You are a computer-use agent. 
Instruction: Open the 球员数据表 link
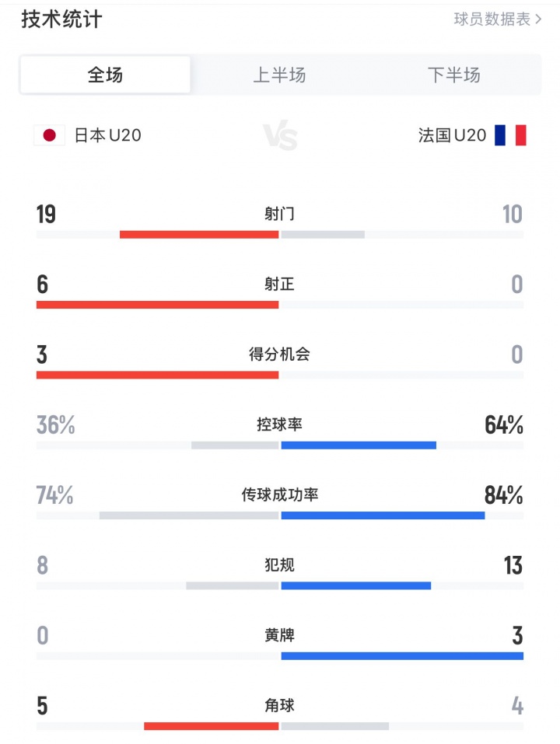pos(492,19)
